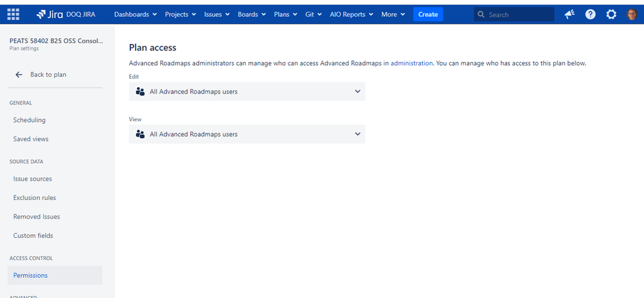
Task: Open the help question mark icon
Action: [590, 14]
